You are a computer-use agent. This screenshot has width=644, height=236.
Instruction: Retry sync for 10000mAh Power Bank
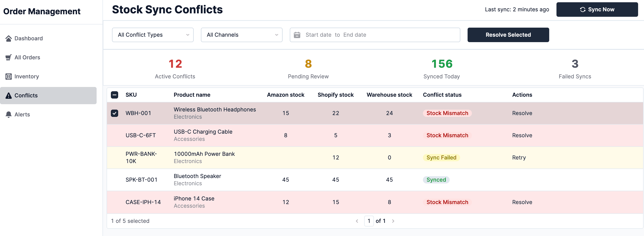[x=519, y=158]
